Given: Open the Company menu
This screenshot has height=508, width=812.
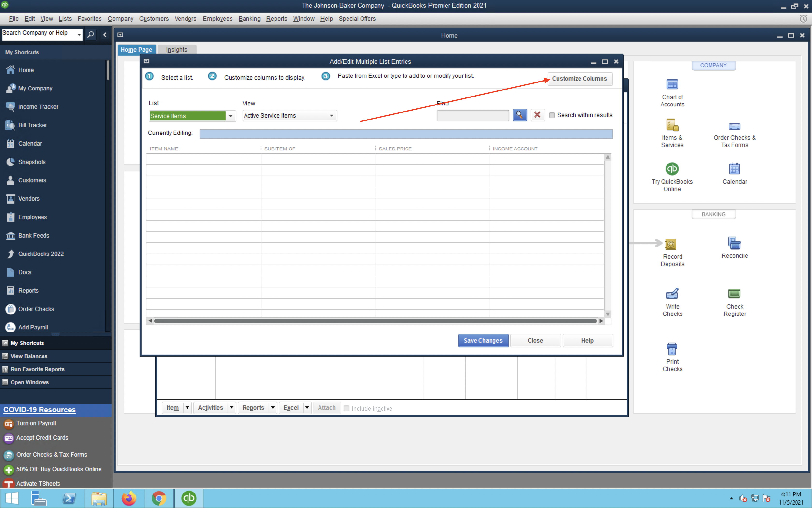Looking at the screenshot, I should 120,19.
